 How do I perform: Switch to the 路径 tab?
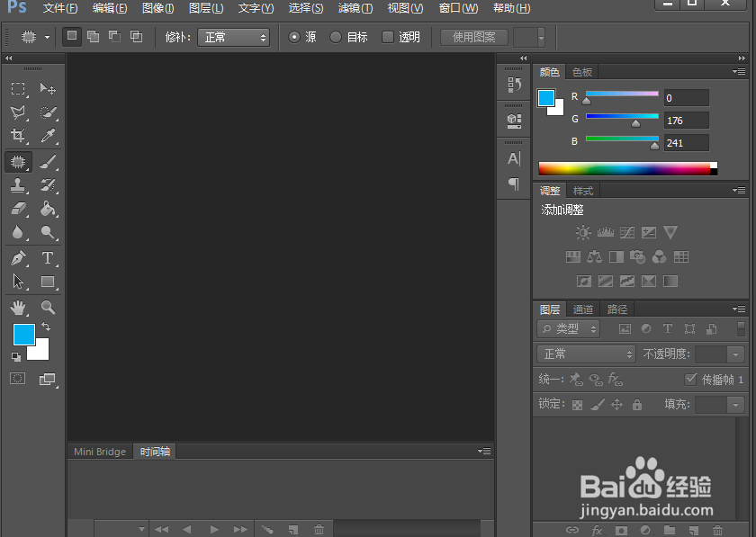(617, 309)
